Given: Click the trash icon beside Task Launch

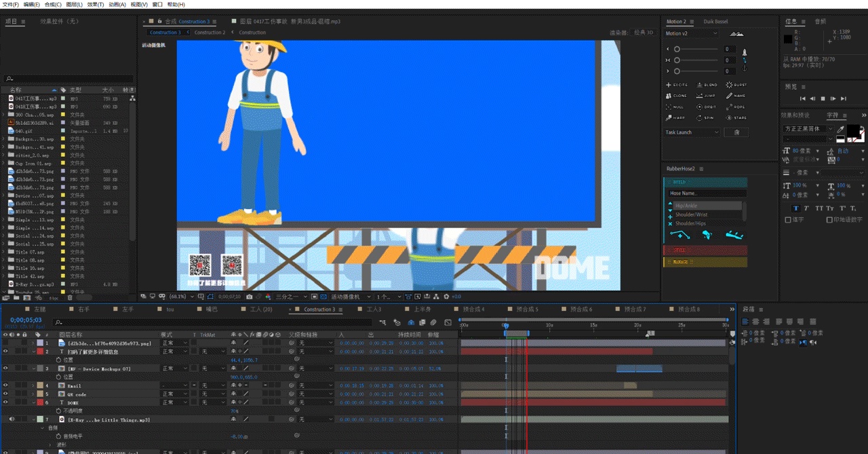Looking at the screenshot, I should [x=736, y=132].
